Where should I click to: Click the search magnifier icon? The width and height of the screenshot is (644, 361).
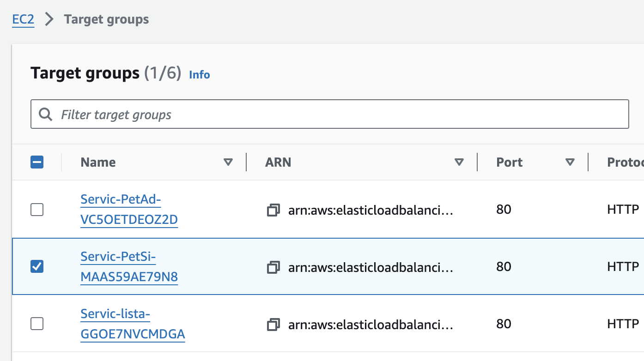[x=45, y=114]
